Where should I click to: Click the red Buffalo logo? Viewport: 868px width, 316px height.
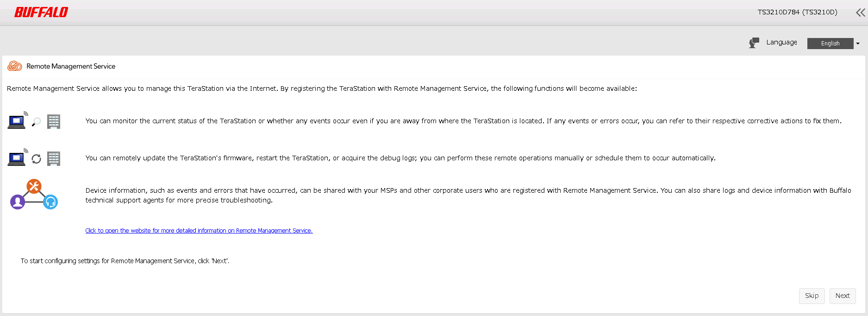click(41, 13)
